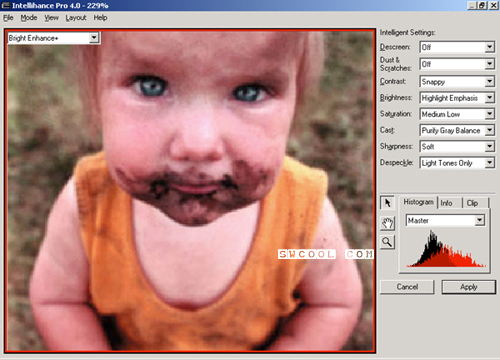Select the arrow pointer tool

pyautogui.click(x=387, y=203)
